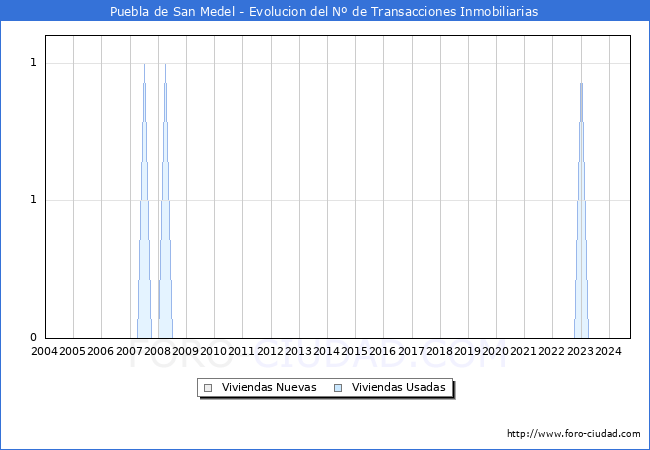Click the 2019 x-axis label
650x450 pixels.
point(468,351)
